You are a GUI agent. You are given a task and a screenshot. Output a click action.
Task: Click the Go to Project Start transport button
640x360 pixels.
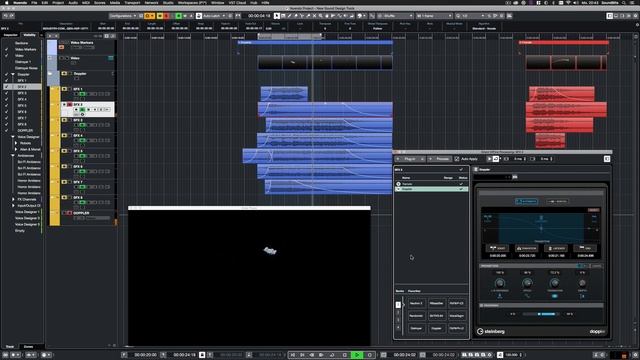(293, 355)
